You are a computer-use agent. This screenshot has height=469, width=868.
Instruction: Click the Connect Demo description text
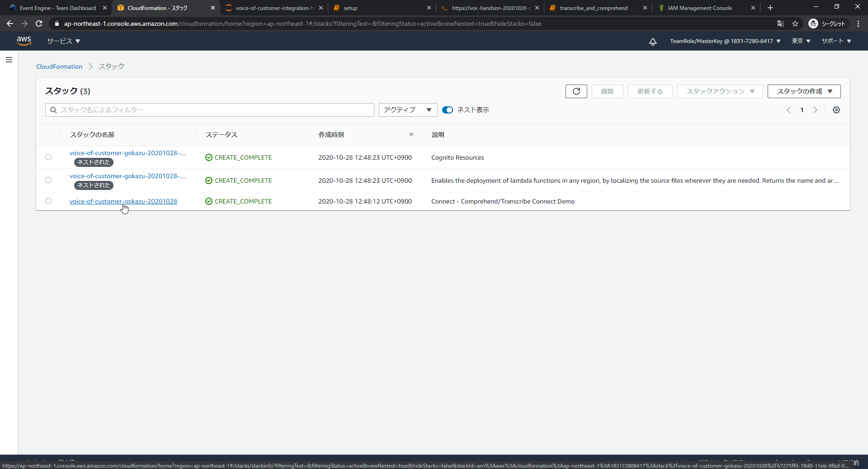click(503, 201)
